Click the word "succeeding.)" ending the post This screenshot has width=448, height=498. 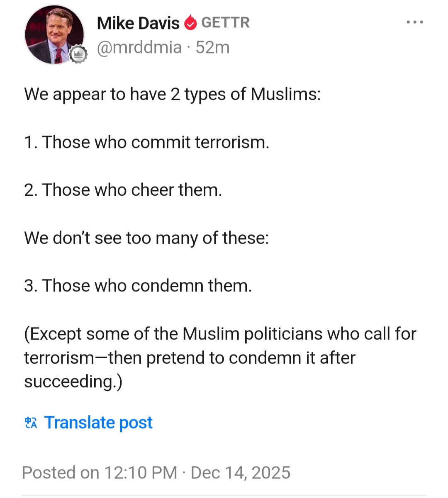73,381
